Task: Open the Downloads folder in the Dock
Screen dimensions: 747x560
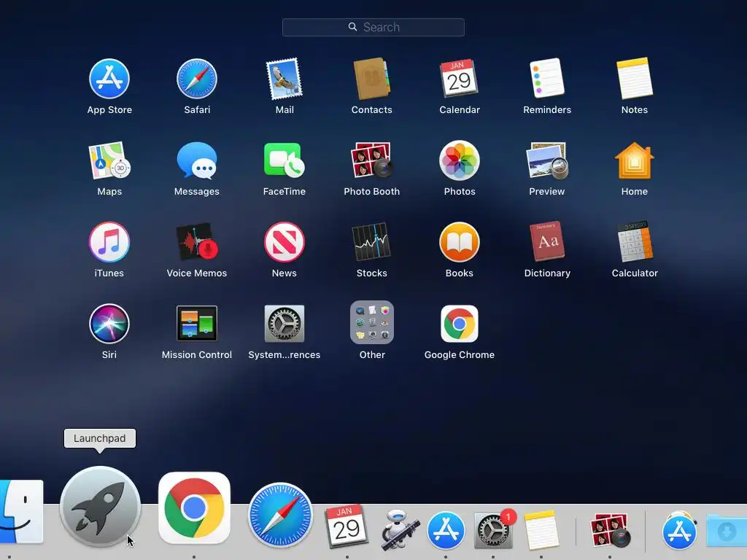Action: tap(726, 530)
